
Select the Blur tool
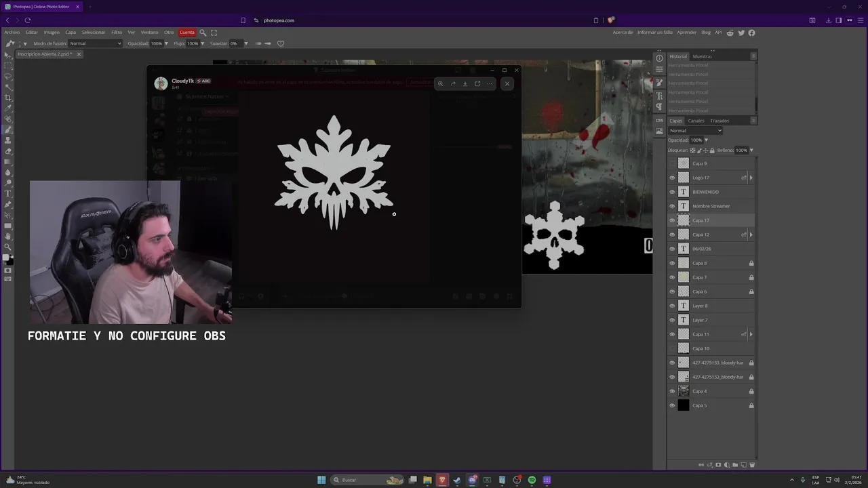pos(8,172)
